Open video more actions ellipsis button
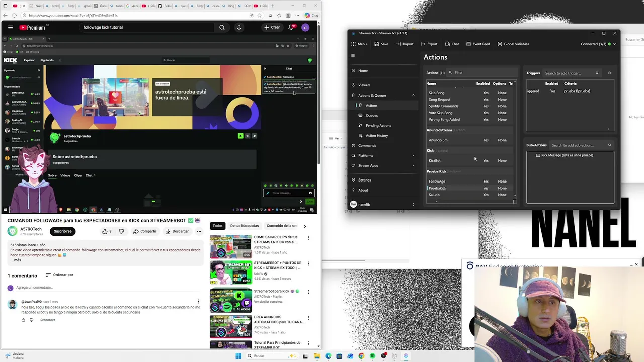The image size is (644, 362). pyautogui.click(x=199, y=231)
